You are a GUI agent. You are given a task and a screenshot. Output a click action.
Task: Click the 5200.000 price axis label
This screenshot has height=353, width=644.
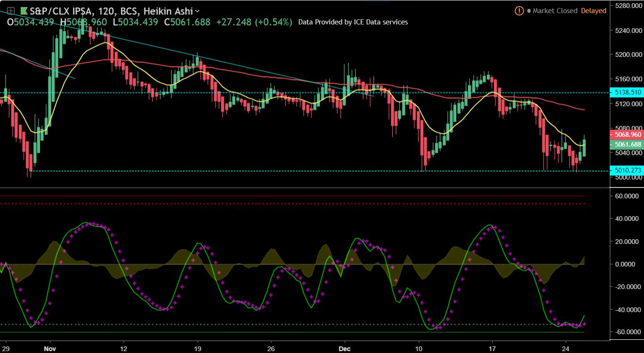(628, 55)
